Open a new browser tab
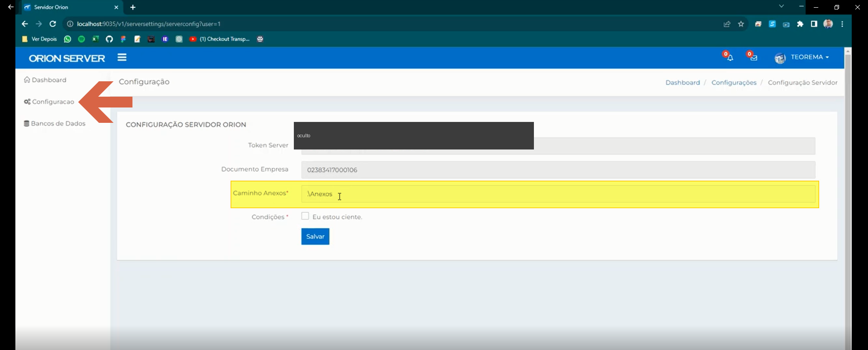The width and height of the screenshot is (868, 350). 132,7
